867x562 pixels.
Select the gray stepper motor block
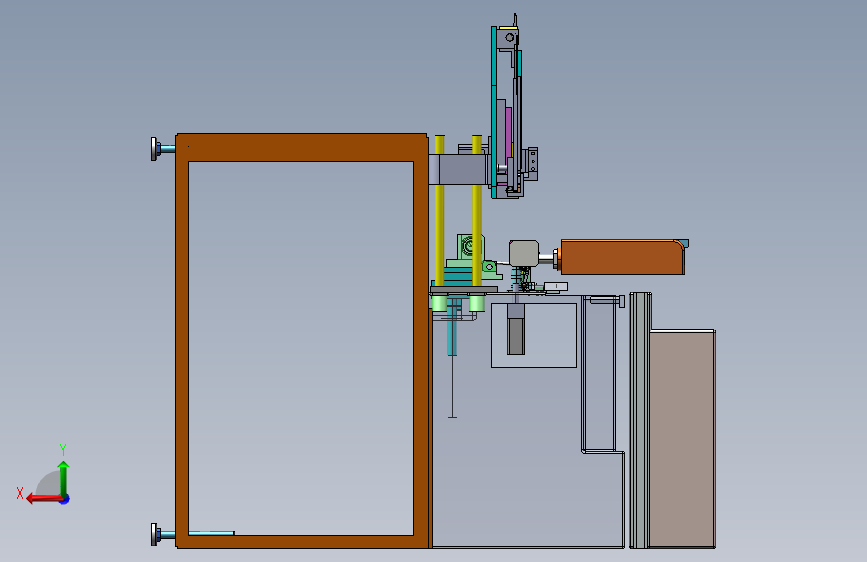point(524,253)
